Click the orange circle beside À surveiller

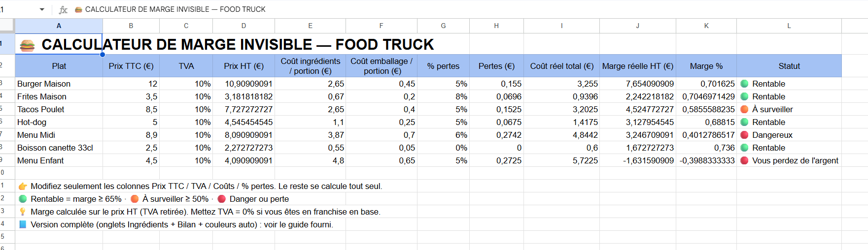pos(744,109)
